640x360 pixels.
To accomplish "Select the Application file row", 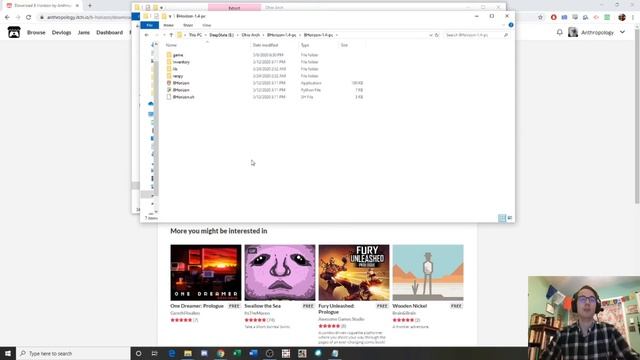I will pos(265,83).
